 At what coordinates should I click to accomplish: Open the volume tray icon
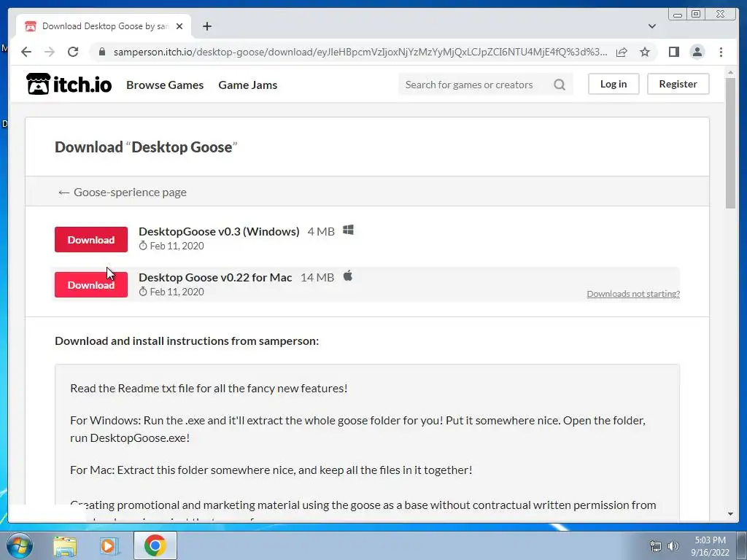[673, 546]
